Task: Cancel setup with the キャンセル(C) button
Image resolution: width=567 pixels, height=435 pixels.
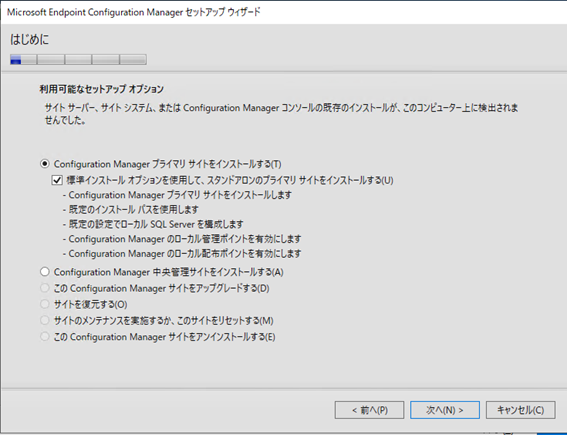Action: 520,410
